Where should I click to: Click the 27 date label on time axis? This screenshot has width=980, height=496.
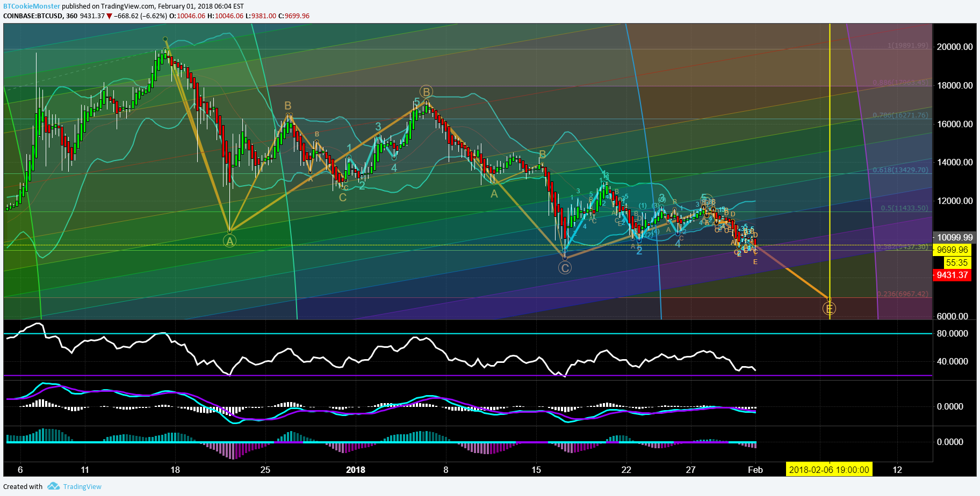pos(691,470)
